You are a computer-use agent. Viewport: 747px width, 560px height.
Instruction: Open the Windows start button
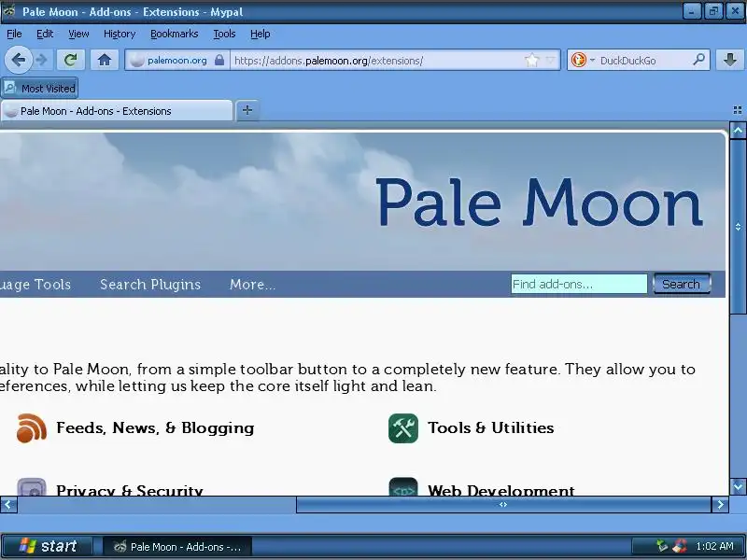[x=48, y=546]
